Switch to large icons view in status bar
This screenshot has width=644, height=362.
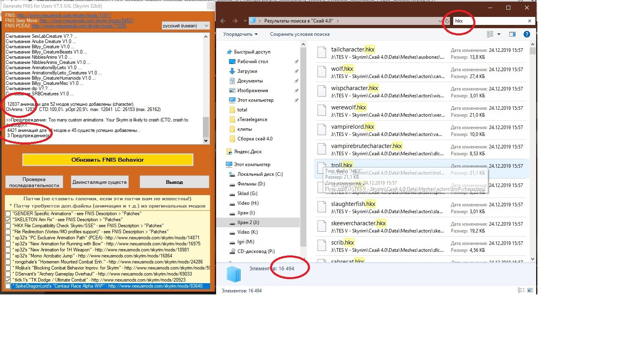pos(530,290)
